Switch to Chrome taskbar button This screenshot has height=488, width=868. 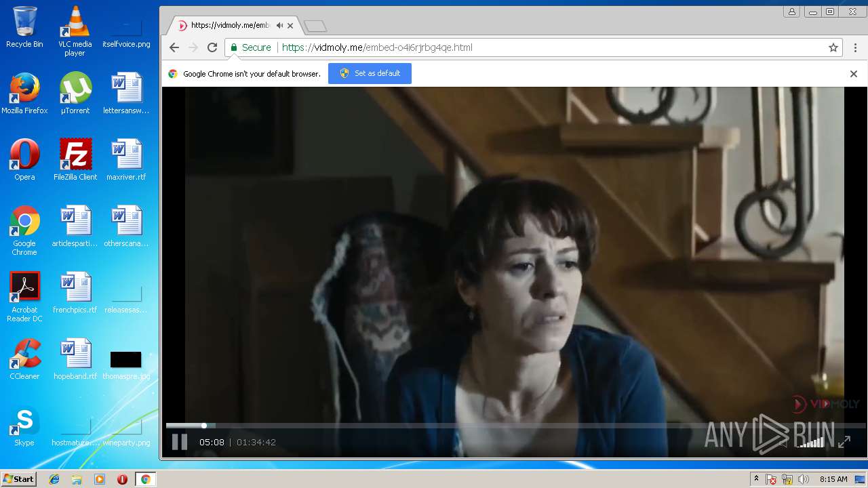[145, 479]
